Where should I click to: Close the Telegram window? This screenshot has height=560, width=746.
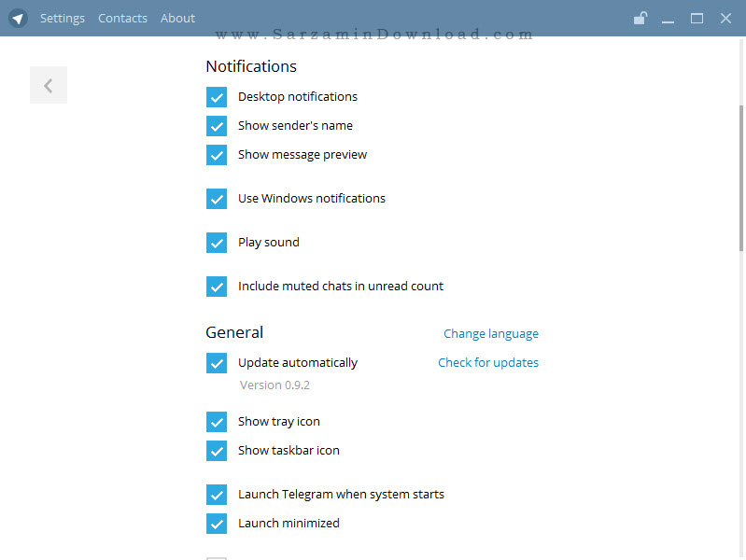pos(725,18)
